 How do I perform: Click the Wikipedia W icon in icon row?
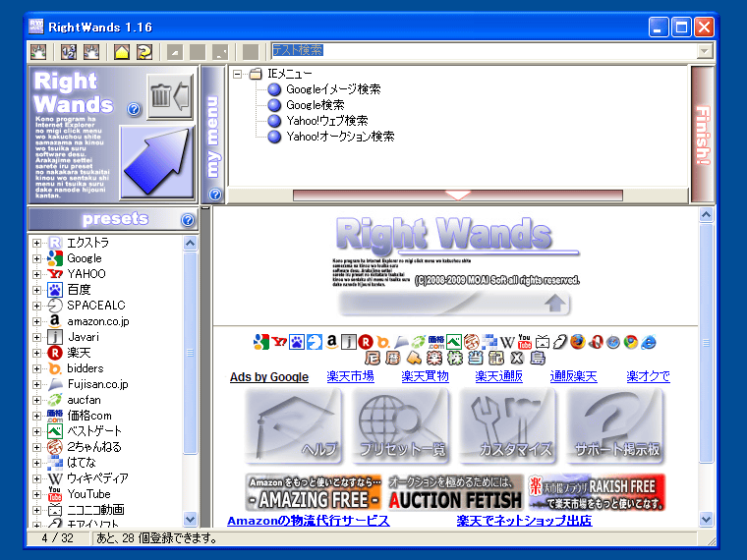[x=507, y=342]
